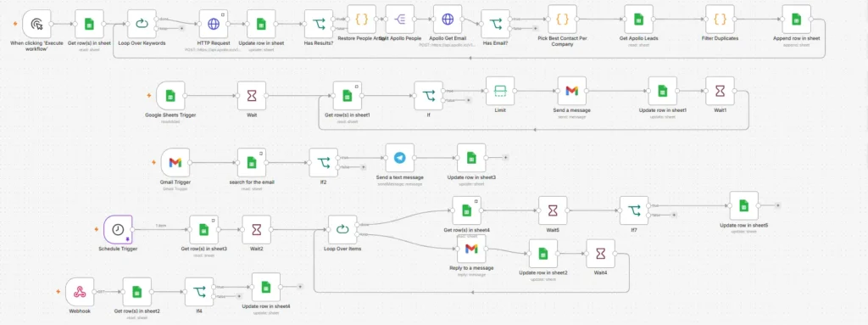The height and width of the screenshot is (325, 868).
Task: Open the Wait4 node
Action: coord(600,254)
